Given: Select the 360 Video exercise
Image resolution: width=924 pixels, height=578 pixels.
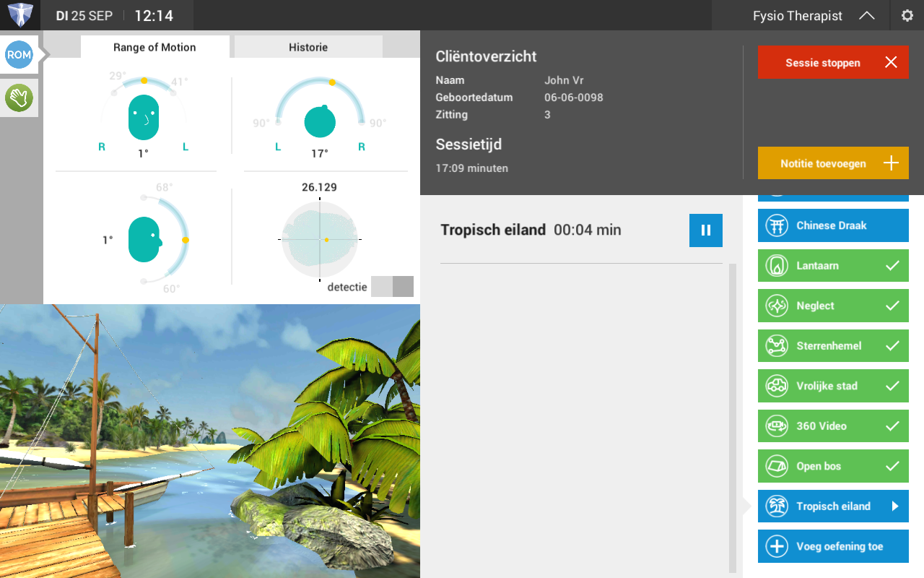Looking at the screenshot, I should [833, 426].
